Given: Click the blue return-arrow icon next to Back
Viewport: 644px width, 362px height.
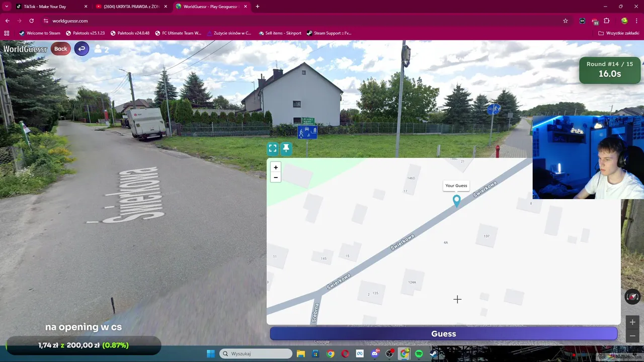Looking at the screenshot, I should pyautogui.click(x=82, y=49).
